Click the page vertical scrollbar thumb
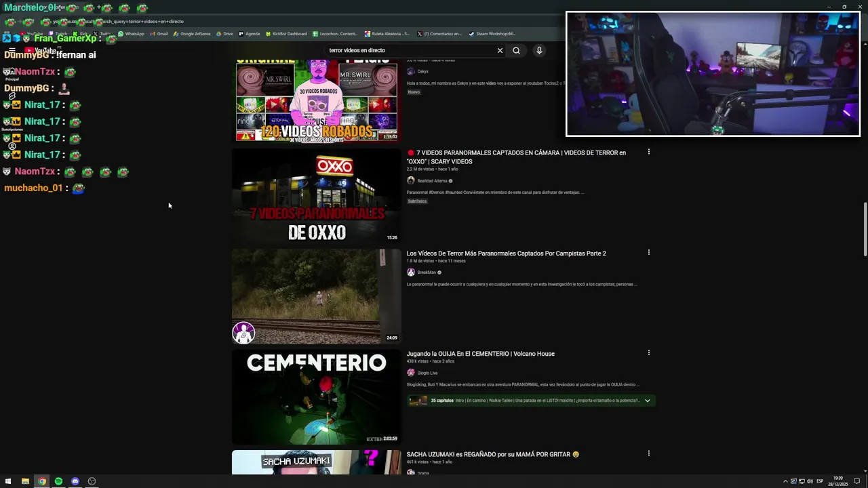Screen dimensions: 868x488 (864, 229)
